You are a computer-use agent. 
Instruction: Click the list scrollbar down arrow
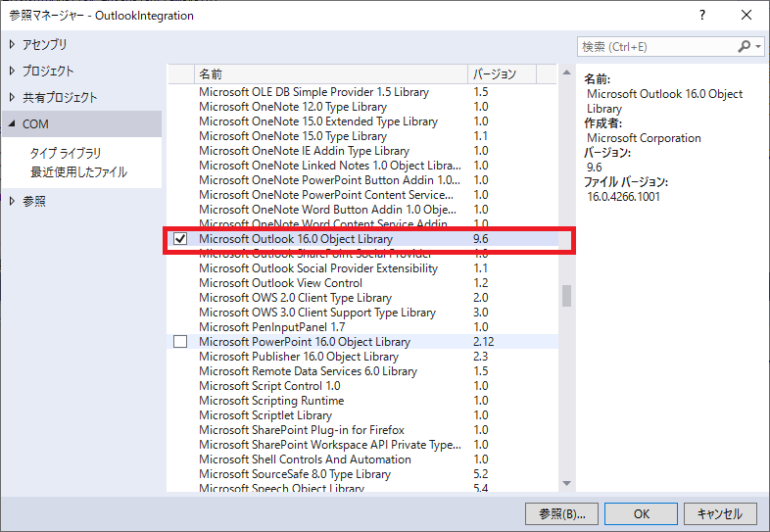pos(566,483)
